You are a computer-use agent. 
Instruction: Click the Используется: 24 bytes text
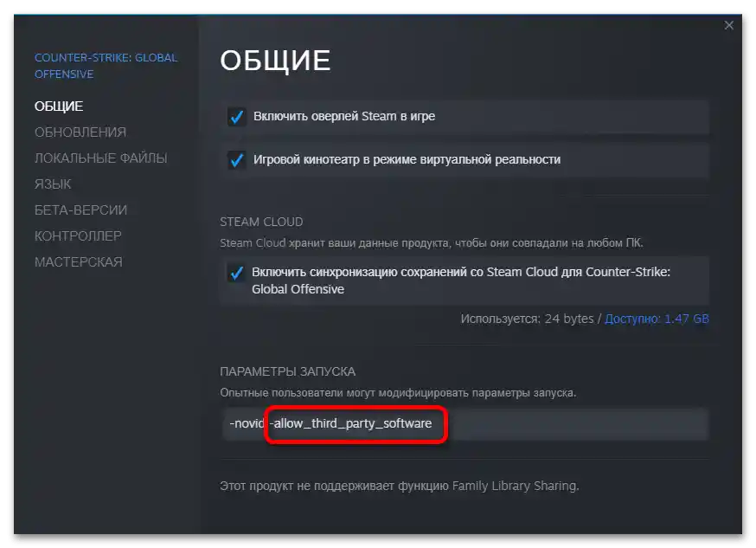tap(527, 319)
